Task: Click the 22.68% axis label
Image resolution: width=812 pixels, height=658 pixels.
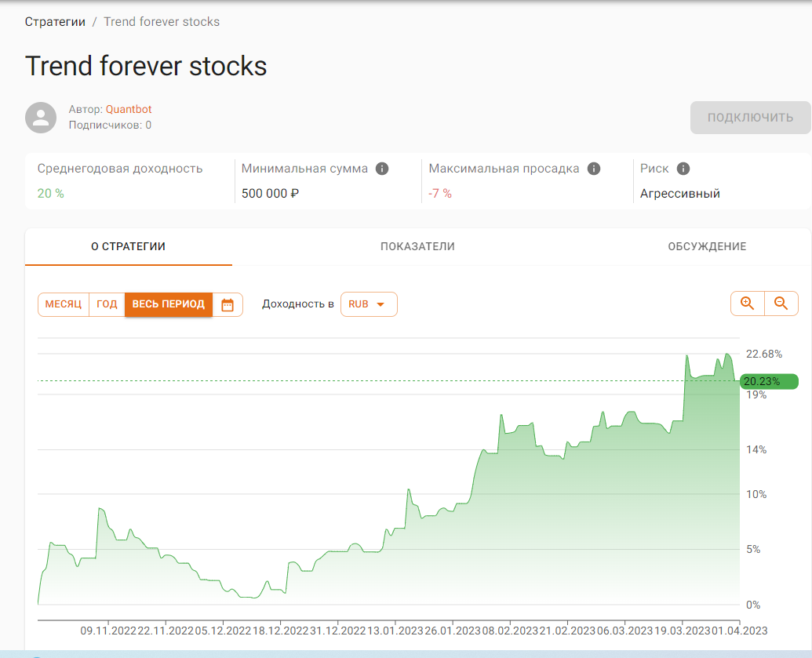Action: pyautogui.click(x=764, y=354)
